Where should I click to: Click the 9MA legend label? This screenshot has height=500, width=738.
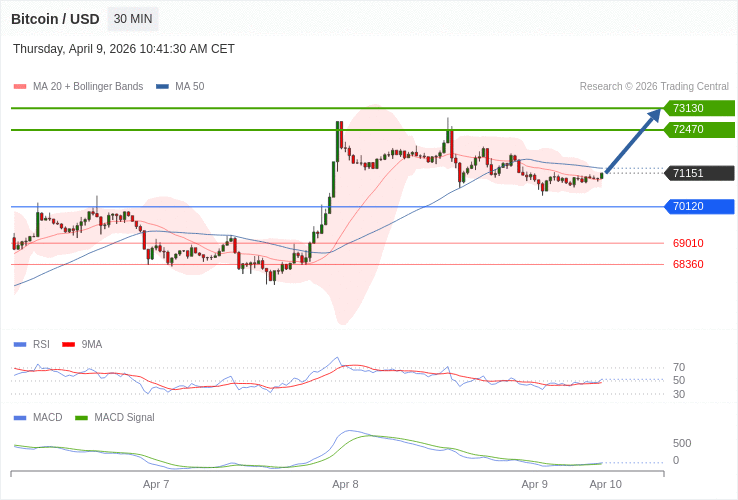tap(92, 345)
